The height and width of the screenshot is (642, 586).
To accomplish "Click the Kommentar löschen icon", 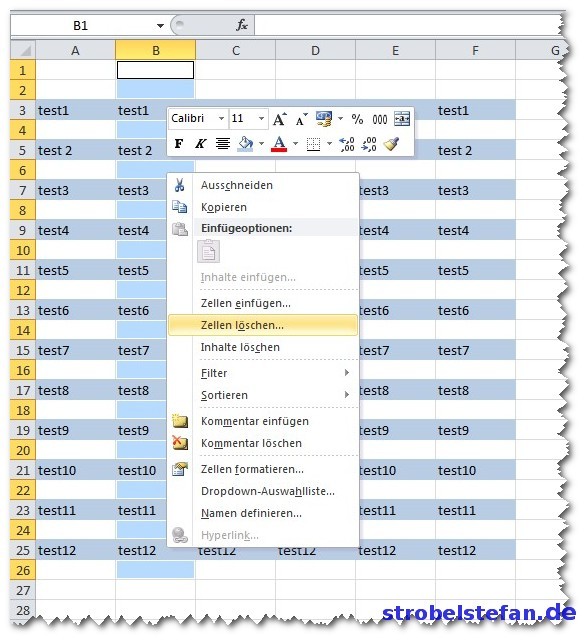I will pos(180,443).
